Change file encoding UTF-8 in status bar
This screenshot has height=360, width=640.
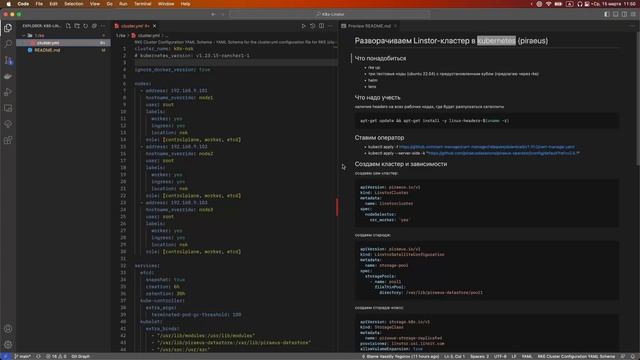click(x=500, y=357)
